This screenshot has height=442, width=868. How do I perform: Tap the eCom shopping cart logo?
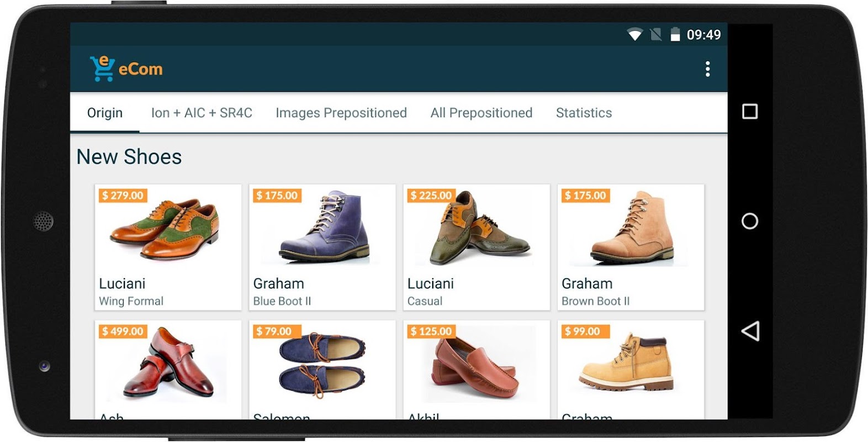point(102,69)
